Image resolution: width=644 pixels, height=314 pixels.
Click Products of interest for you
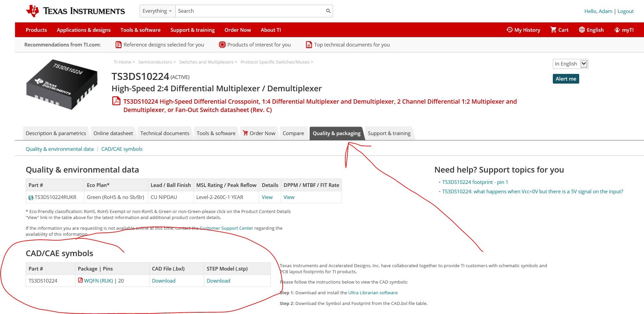tap(259, 44)
